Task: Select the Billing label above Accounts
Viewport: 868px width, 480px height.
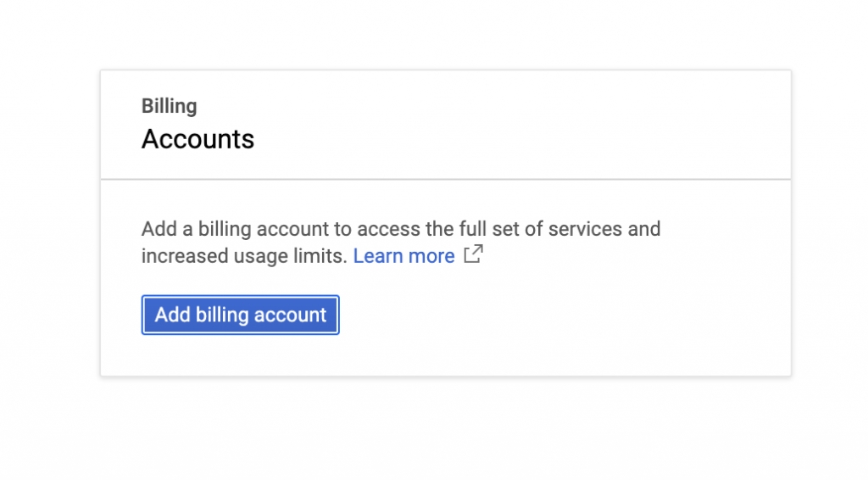Action: [x=169, y=106]
